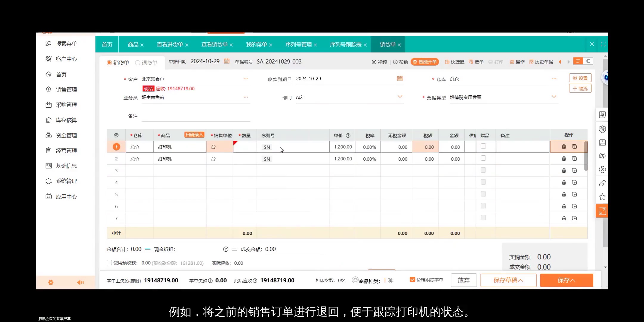Open the 库 inventory panel on right edge
The image size is (644, 322).
click(602, 143)
